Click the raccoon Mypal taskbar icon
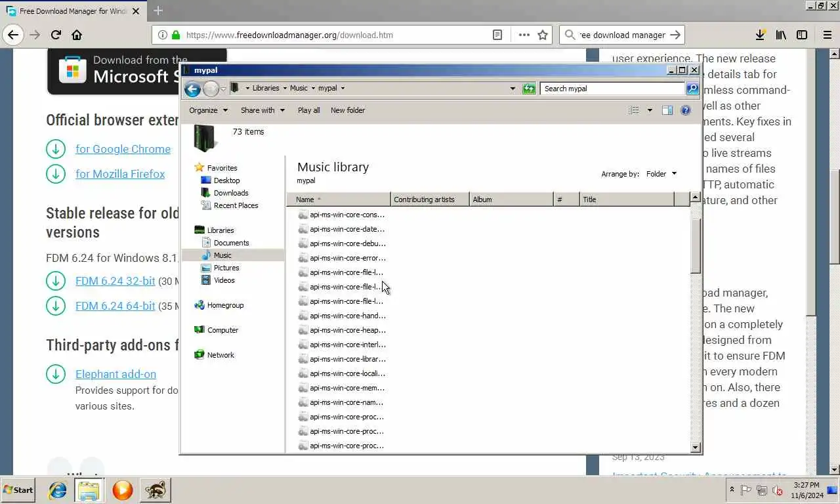Viewport: 840px width, 504px height. (x=156, y=490)
